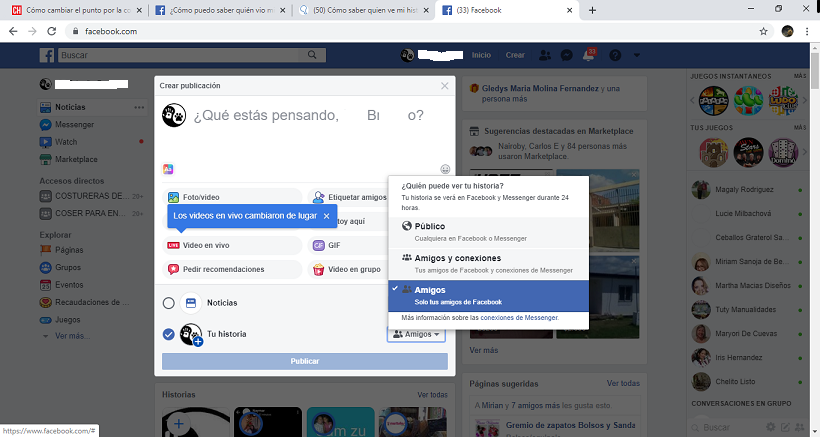This screenshot has width=820, height=437.
Task: Open Crear in the header
Action: pos(515,55)
